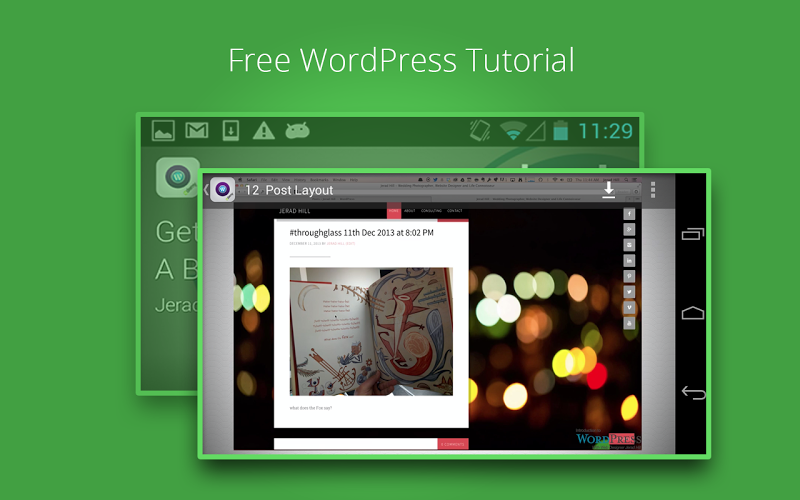Screen dimensions: 800x500
Task: Tap the Gmail notification icon in the status bar
Action: pos(197,131)
